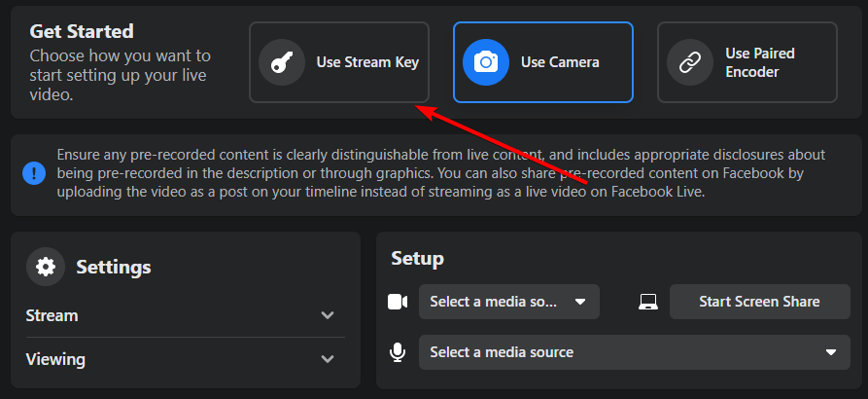Click the Settings gear icon
The height and width of the screenshot is (399, 868).
46,266
